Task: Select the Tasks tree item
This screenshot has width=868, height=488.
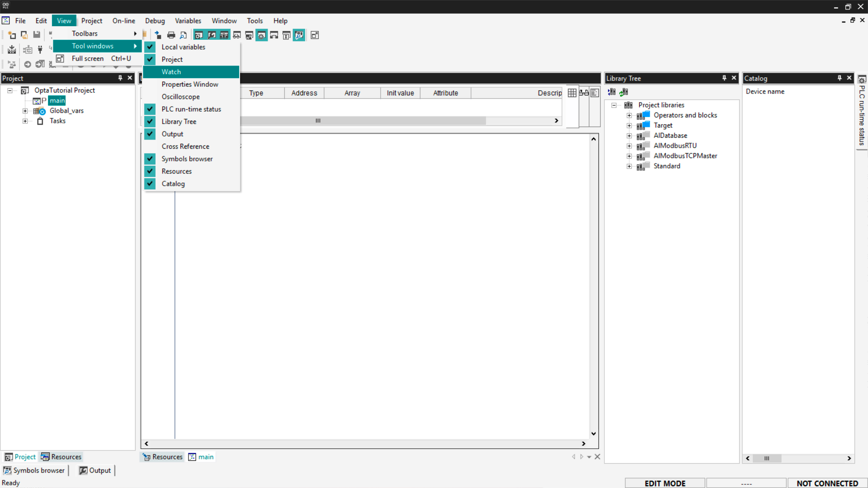Action: [57, 121]
